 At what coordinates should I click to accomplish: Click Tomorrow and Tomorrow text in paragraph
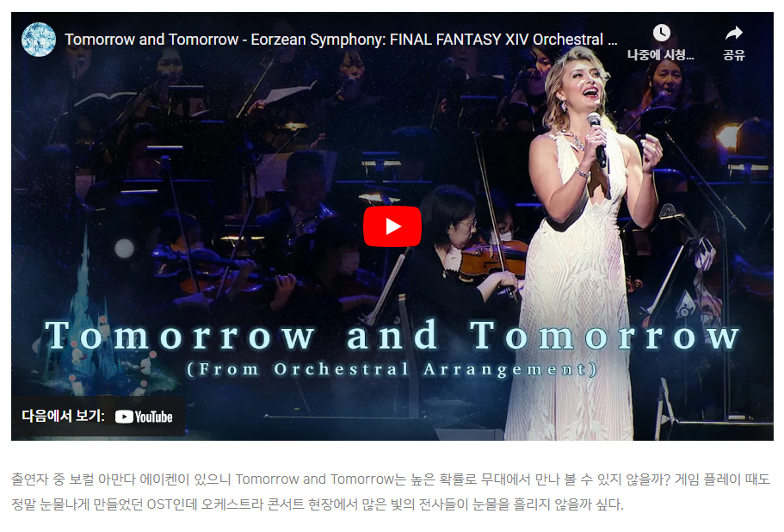coord(314,479)
